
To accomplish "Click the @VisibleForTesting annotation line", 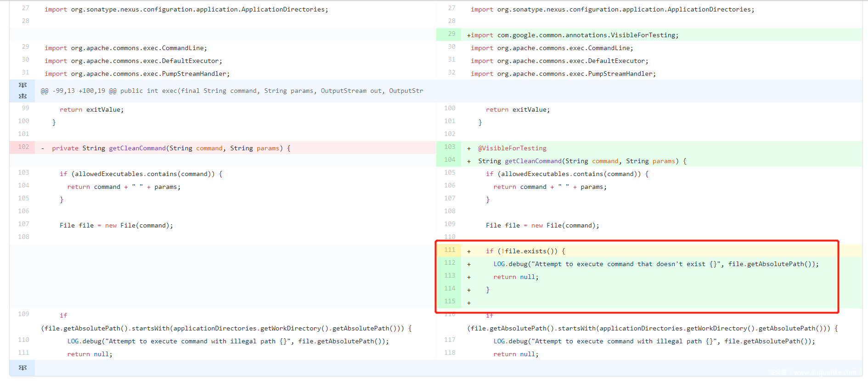I will click(x=512, y=148).
